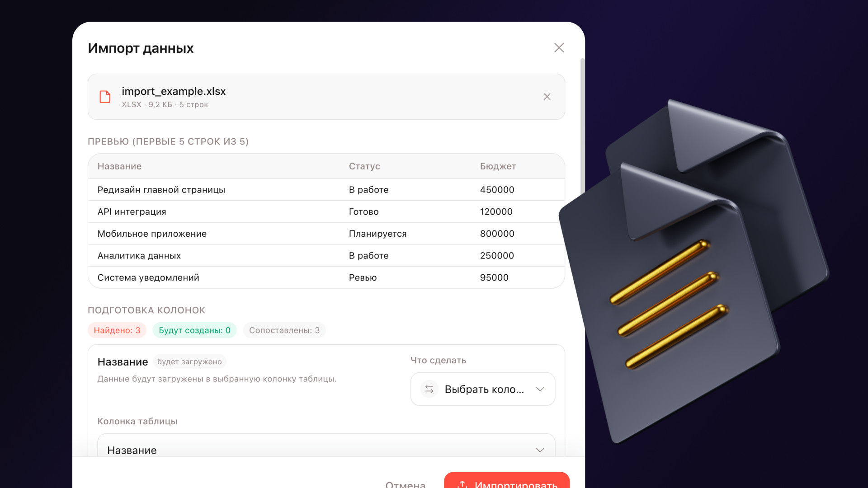The image size is (868, 488).
Task: Click the будет загружено badge
Action: pyautogui.click(x=189, y=361)
